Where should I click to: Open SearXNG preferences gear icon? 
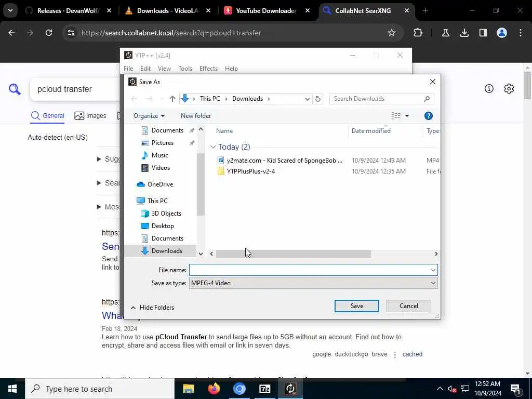pos(509,89)
